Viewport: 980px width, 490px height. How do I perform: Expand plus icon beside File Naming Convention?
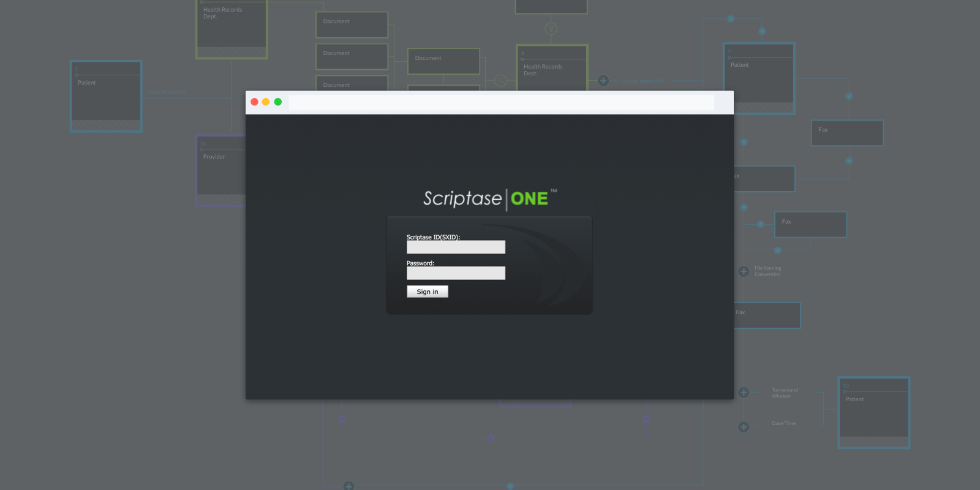coord(744,271)
